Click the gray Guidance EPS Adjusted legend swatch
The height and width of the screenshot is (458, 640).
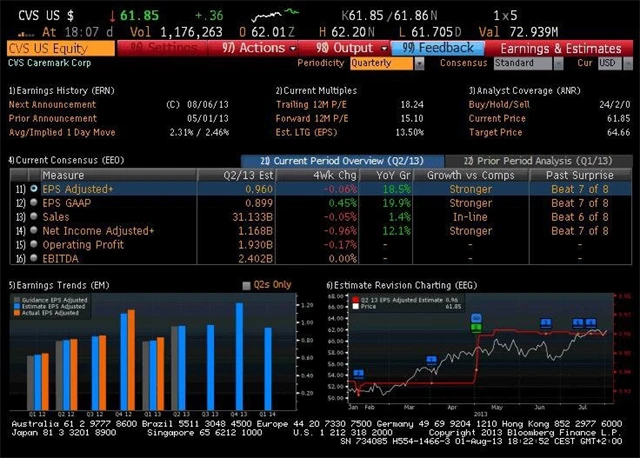[x=17, y=300]
